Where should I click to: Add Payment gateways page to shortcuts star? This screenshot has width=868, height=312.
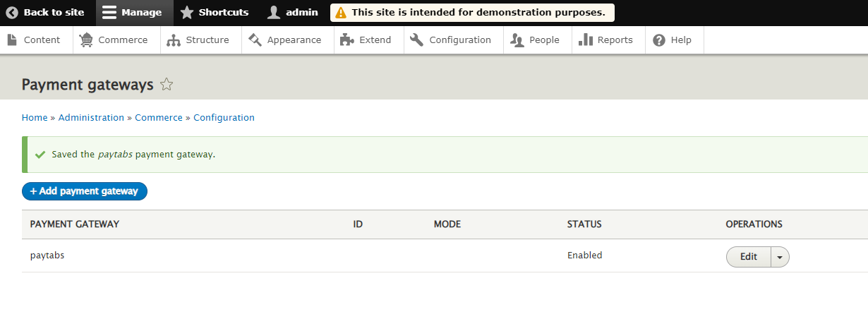coord(167,85)
